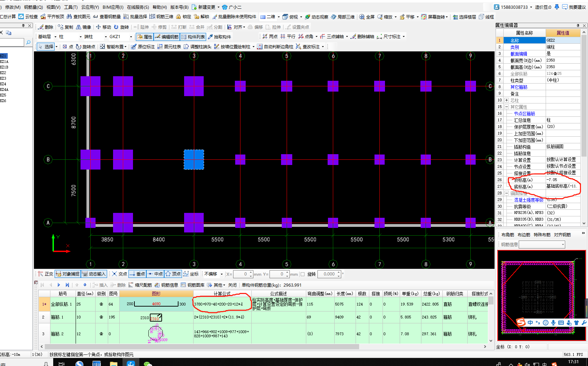588x366 pixels.
Task: Open the 修改(M) menu
Action: tap(13, 7)
